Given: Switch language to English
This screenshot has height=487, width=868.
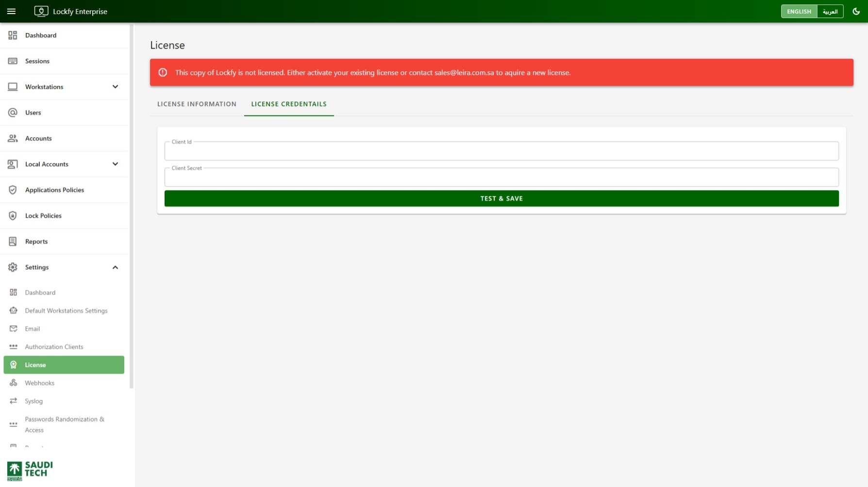Looking at the screenshot, I should coord(799,11).
